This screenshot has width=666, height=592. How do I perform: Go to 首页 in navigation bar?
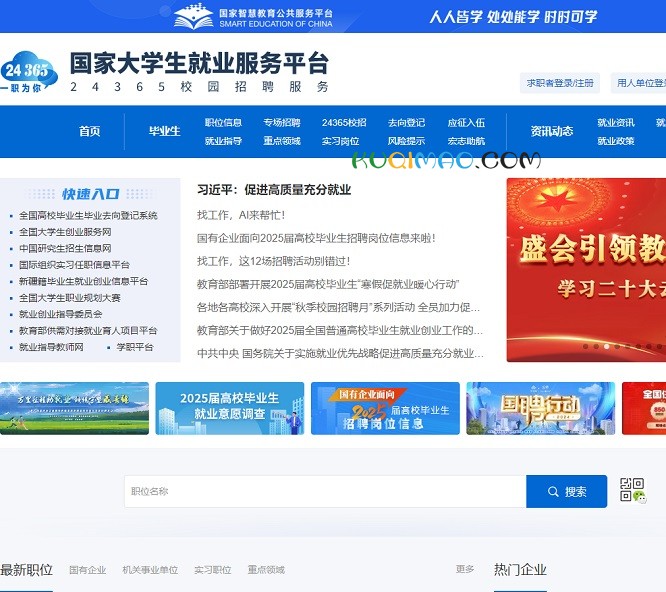(x=89, y=131)
